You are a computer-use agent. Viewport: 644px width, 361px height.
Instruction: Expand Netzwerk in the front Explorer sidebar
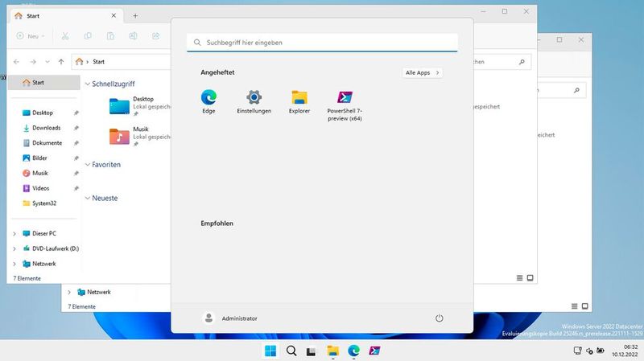pyautogui.click(x=14, y=265)
